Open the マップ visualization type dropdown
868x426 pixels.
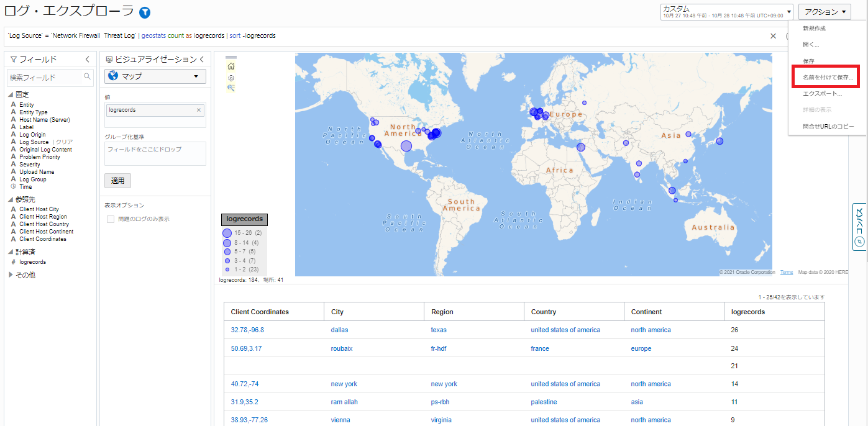coord(155,76)
